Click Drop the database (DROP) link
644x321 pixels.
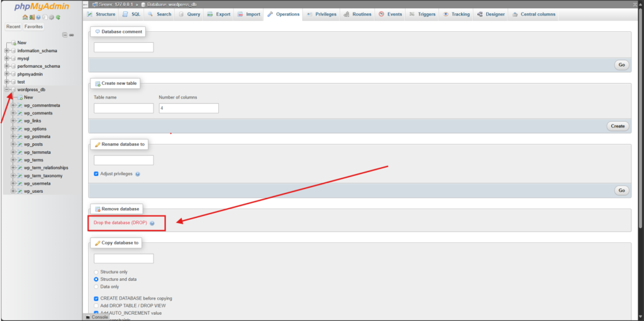click(120, 223)
